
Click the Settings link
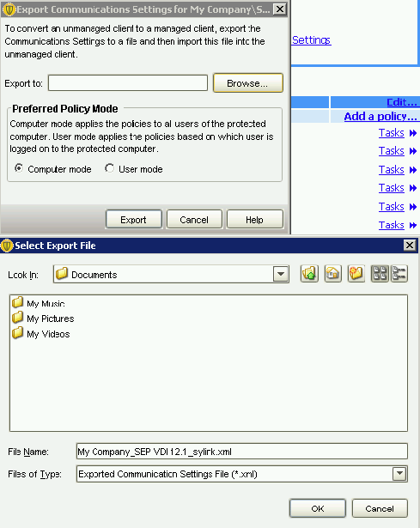pyautogui.click(x=311, y=40)
